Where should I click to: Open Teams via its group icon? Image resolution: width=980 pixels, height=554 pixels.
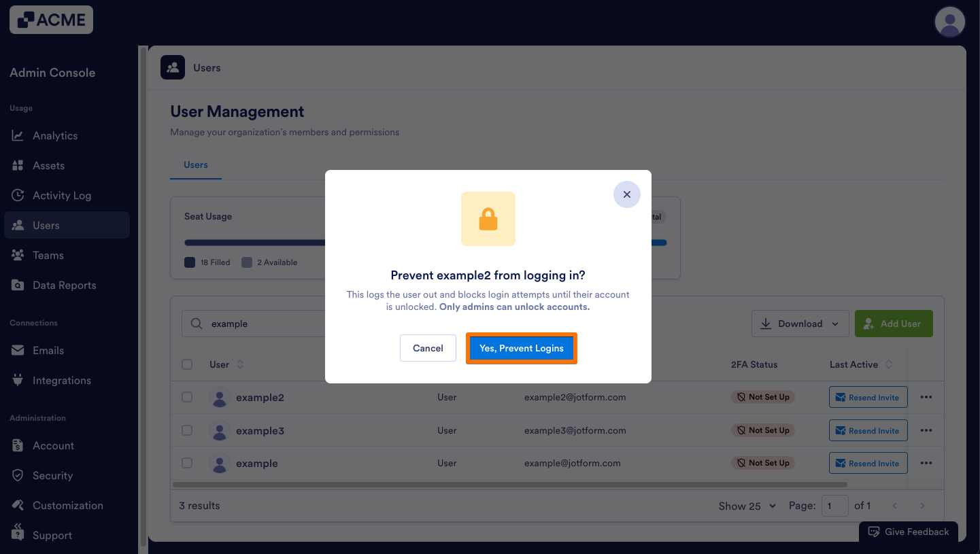[x=18, y=256]
